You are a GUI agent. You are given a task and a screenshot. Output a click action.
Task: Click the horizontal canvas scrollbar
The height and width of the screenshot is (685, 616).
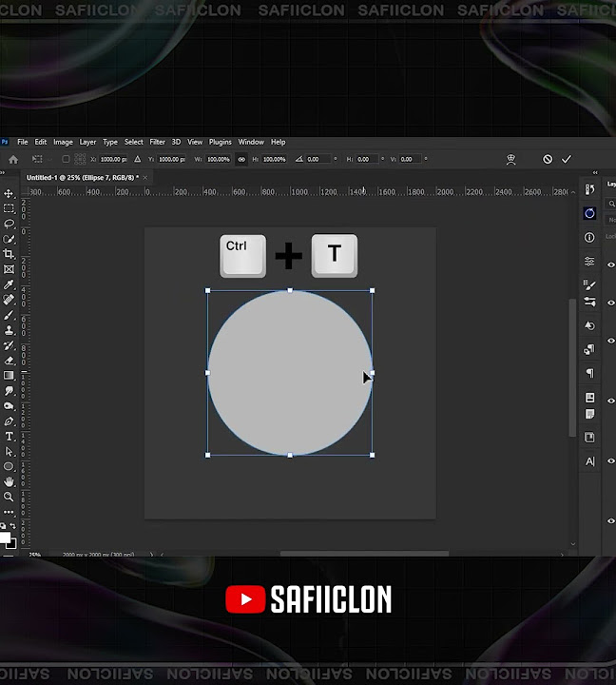pos(364,554)
